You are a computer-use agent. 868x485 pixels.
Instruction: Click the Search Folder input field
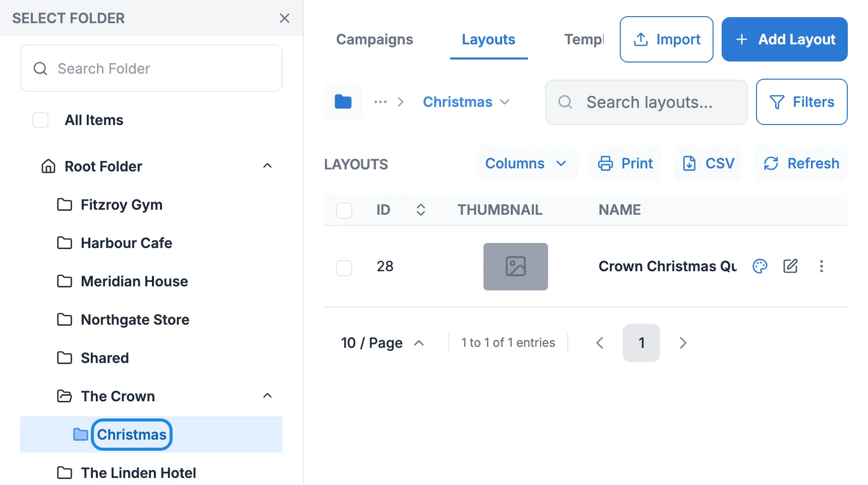pos(151,68)
